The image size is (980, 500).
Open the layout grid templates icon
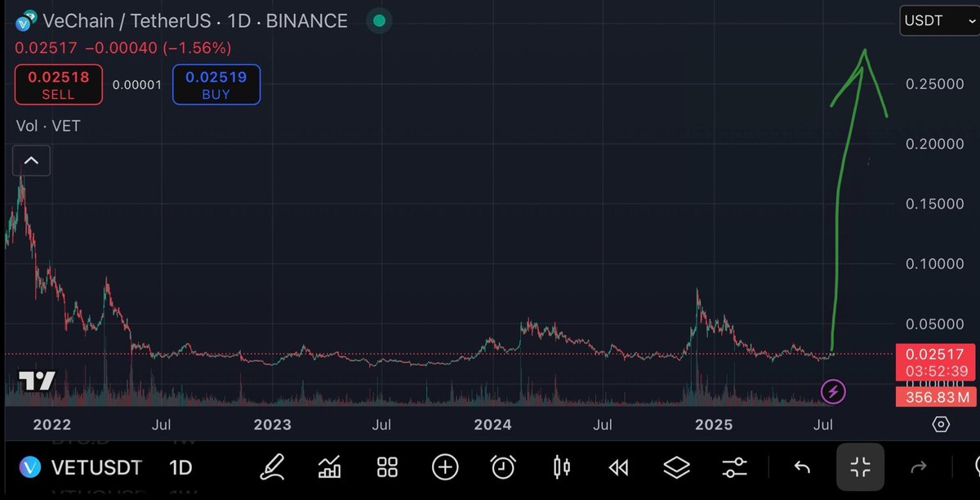pos(387,467)
